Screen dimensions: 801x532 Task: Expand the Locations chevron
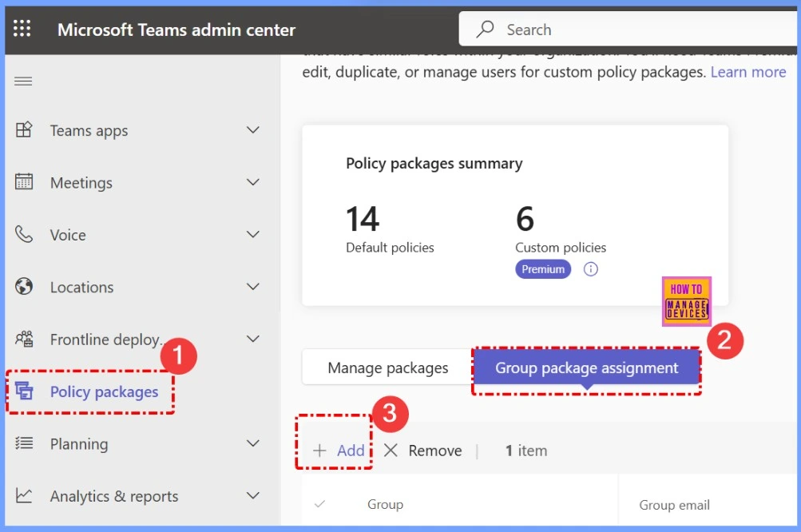pos(253,286)
